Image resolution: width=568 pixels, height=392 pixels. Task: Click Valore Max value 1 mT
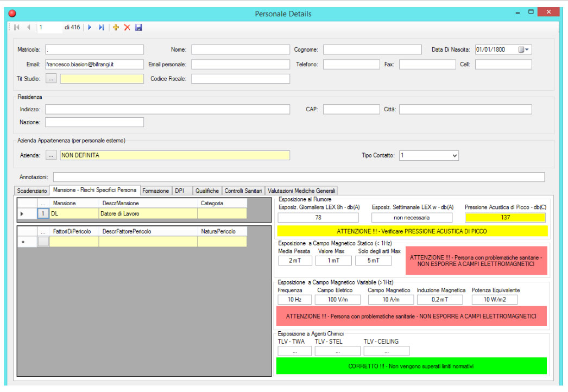click(333, 261)
